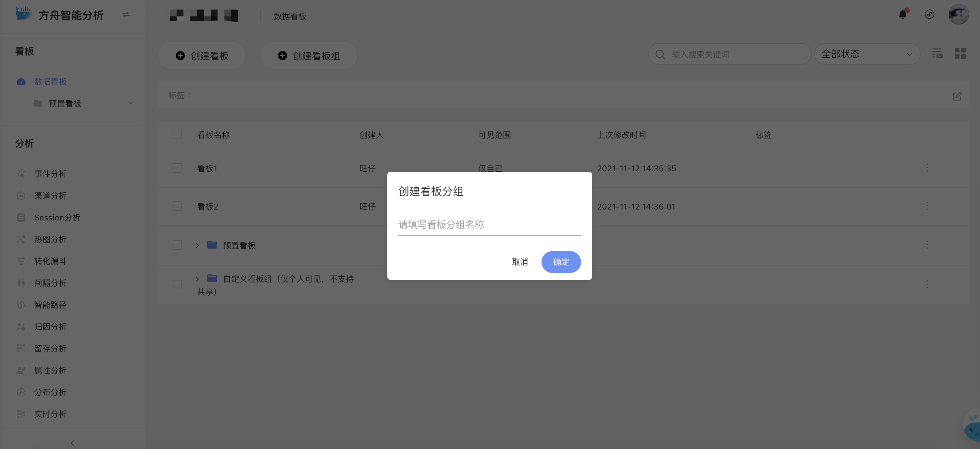Expand the 自定义看板组 group row

point(197,279)
